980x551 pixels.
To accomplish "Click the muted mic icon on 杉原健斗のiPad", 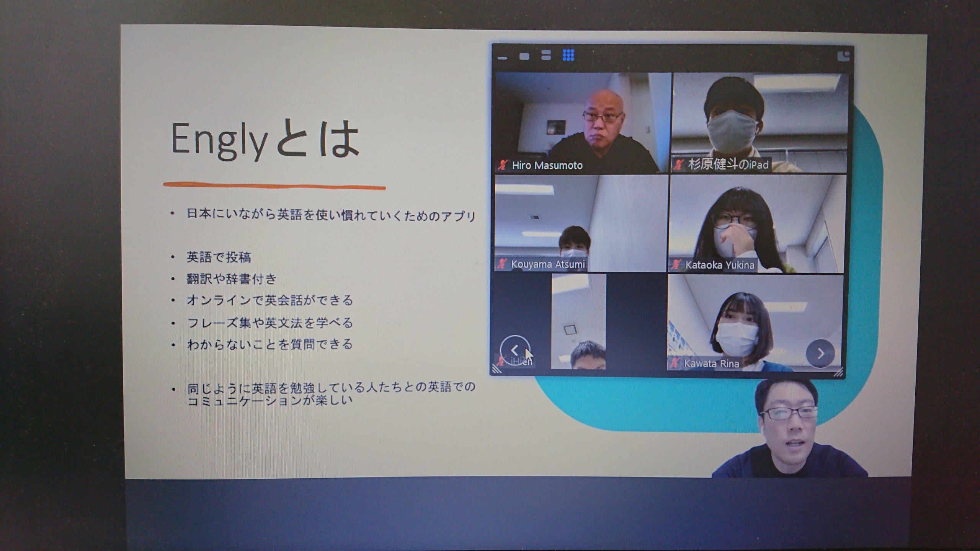I will 679,165.
